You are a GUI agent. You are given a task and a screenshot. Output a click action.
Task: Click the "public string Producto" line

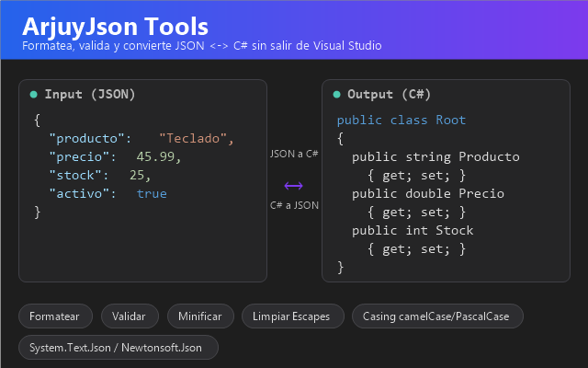click(435, 157)
